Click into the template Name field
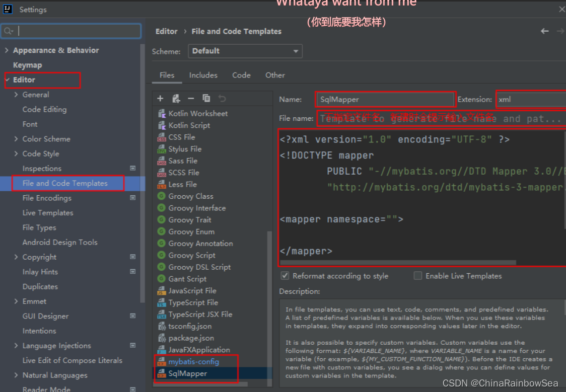The image size is (566, 392). 385,100
